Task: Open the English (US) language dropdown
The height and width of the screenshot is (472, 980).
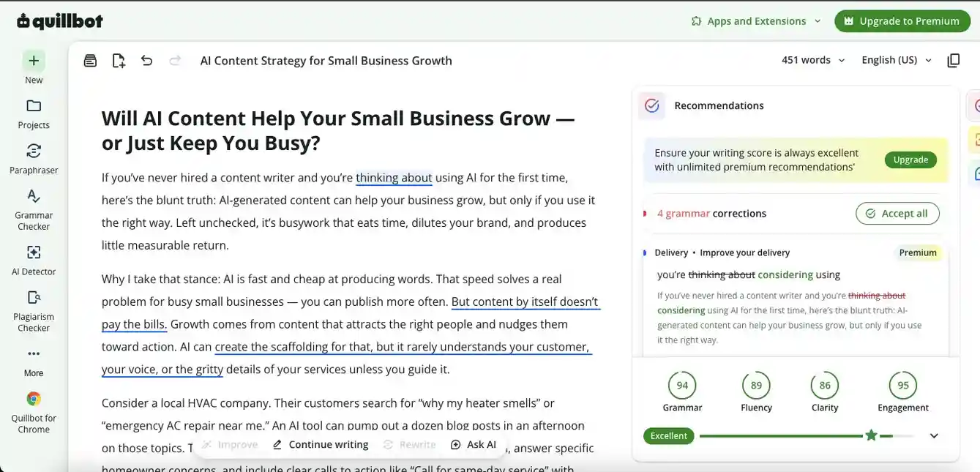Action: 897,60
